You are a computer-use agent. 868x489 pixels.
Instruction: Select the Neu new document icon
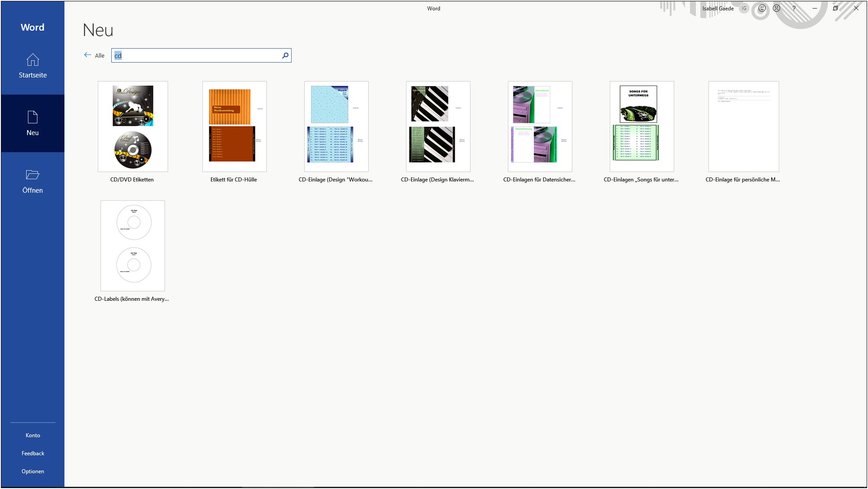click(32, 117)
